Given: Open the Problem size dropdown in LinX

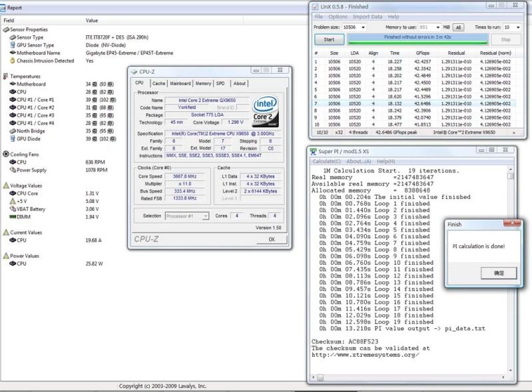Looking at the screenshot, I should (363, 27).
